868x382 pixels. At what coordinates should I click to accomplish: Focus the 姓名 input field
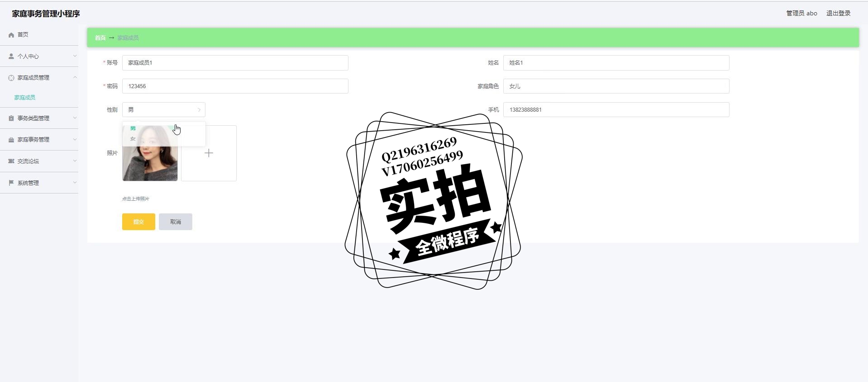pyautogui.click(x=616, y=63)
